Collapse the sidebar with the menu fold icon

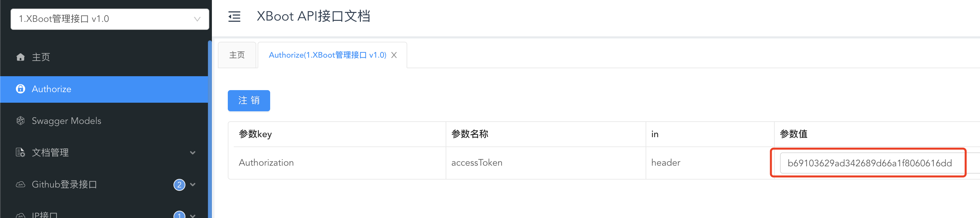click(x=234, y=17)
